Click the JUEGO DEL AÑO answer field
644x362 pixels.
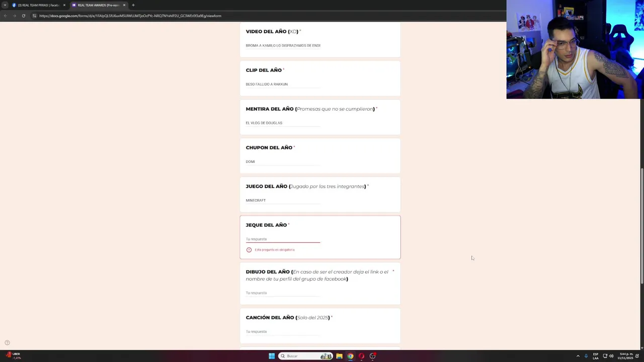283,201
